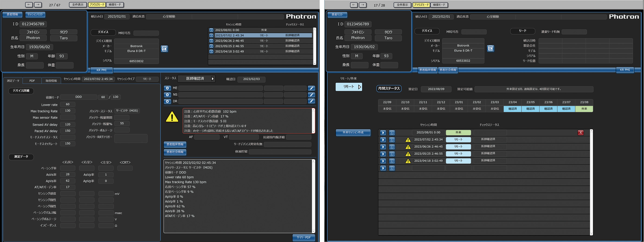The image size is (644, 242).
Task: Activate ブラウズモード in right window
Action: 421,5
